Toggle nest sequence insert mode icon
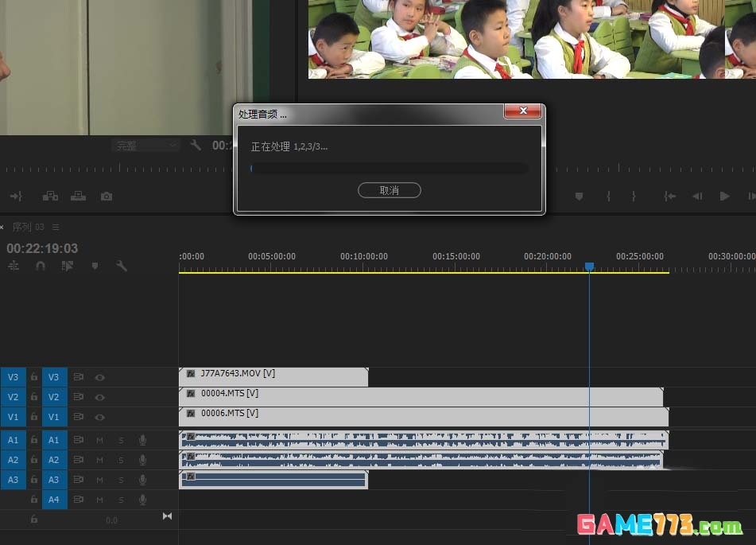The image size is (756, 545). (x=14, y=266)
